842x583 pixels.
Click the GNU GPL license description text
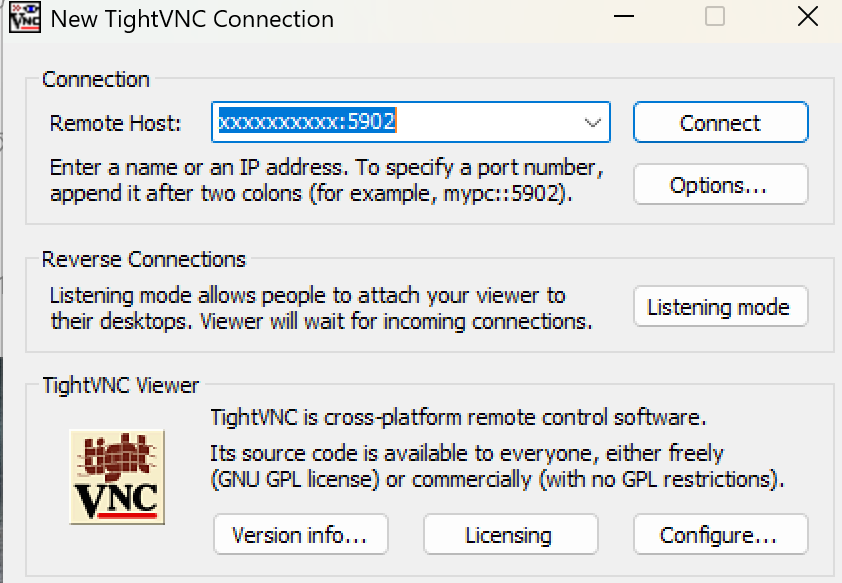click(497, 467)
